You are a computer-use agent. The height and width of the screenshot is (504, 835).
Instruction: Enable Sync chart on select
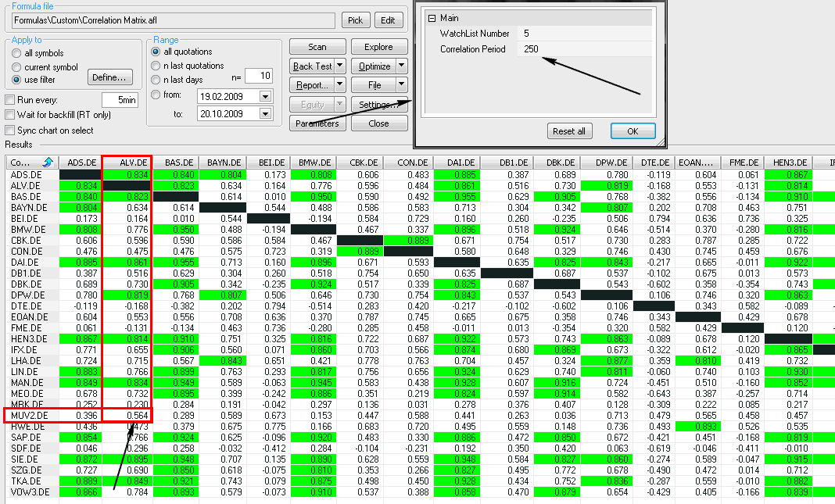point(10,130)
